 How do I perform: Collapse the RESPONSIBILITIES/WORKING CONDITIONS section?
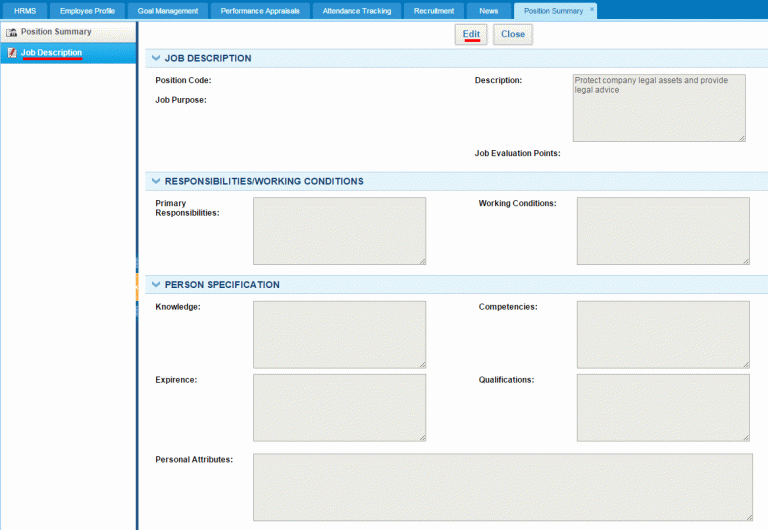[x=156, y=181]
